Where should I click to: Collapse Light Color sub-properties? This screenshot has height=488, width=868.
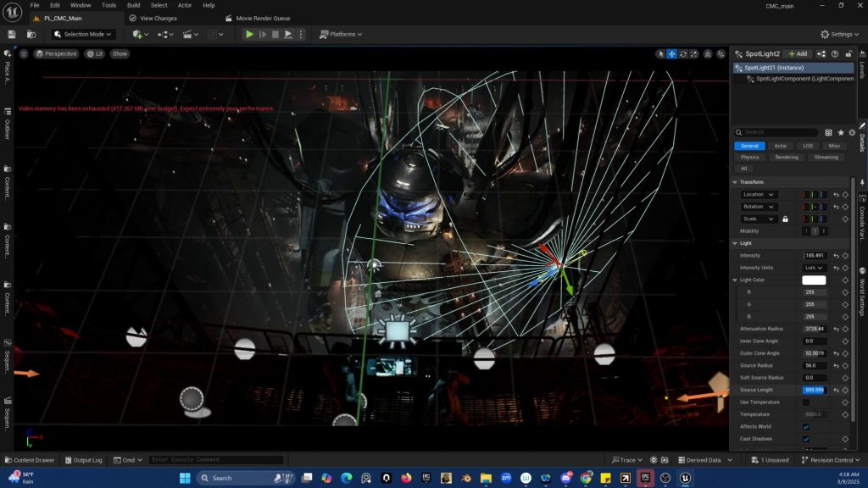click(735, 280)
